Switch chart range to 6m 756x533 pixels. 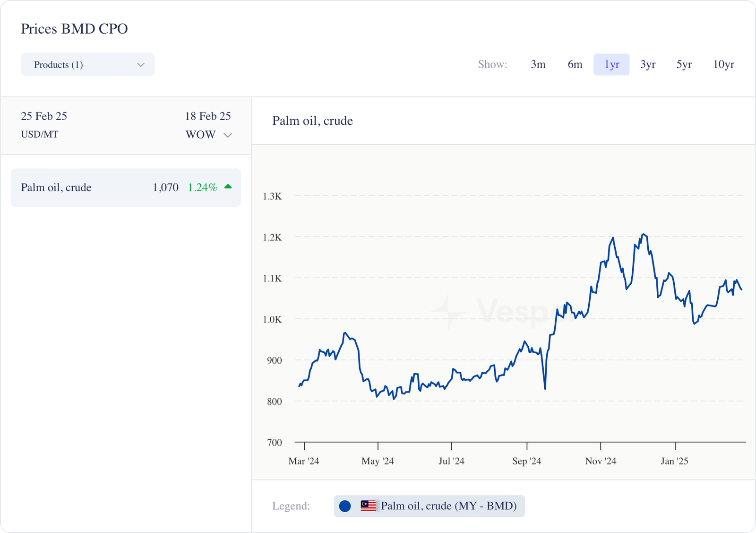coord(575,64)
